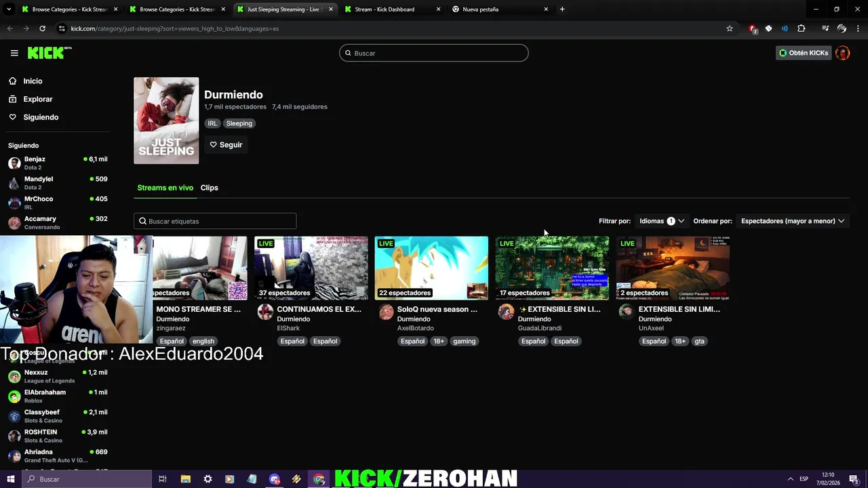
Task: Open Classybeef followed channel
Action: (58, 416)
